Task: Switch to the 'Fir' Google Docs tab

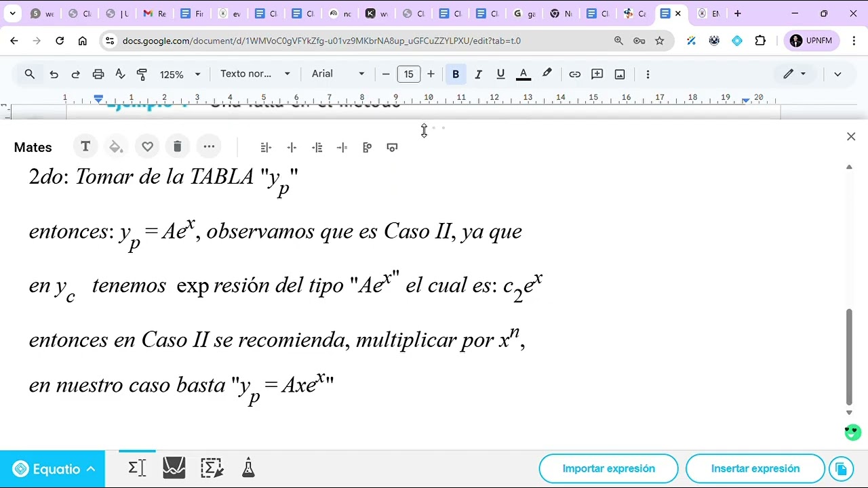Action: 192,14
